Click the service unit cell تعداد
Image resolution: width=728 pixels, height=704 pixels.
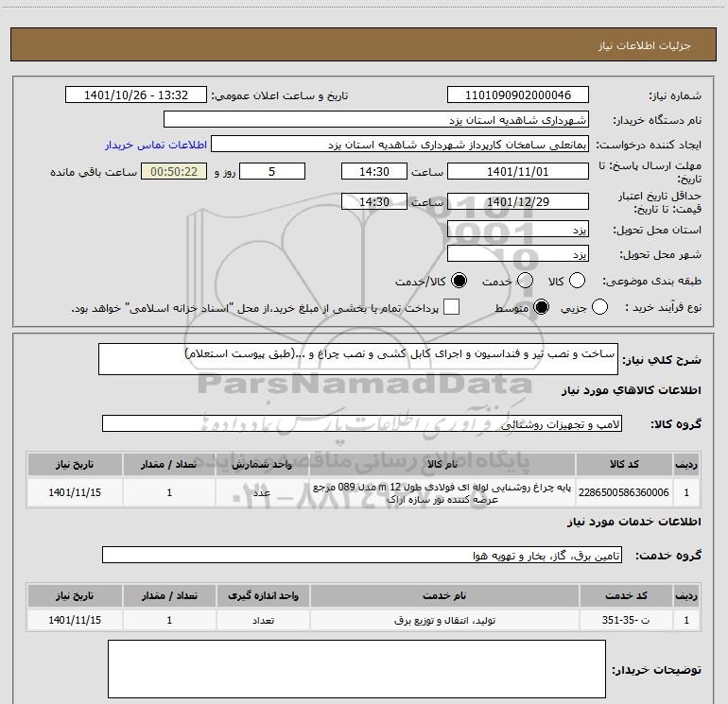[263, 620]
